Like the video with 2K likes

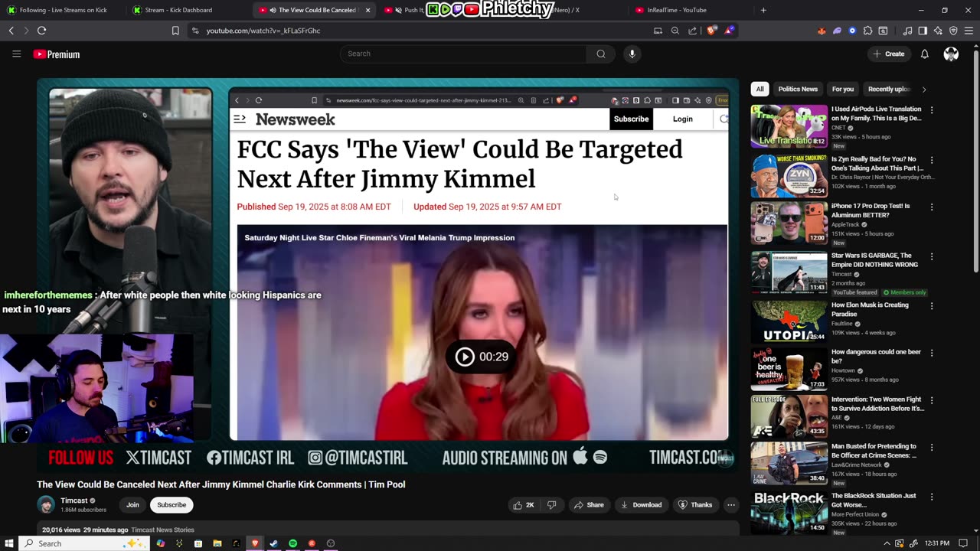(524, 505)
